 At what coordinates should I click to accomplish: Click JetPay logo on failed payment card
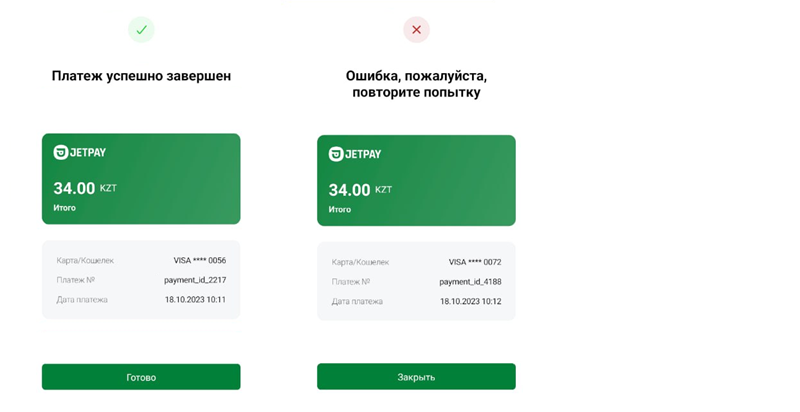(x=355, y=154)
